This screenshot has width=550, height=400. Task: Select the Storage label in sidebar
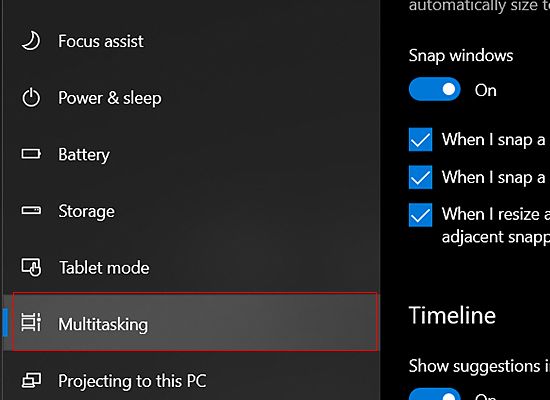[x=86, y=211]
